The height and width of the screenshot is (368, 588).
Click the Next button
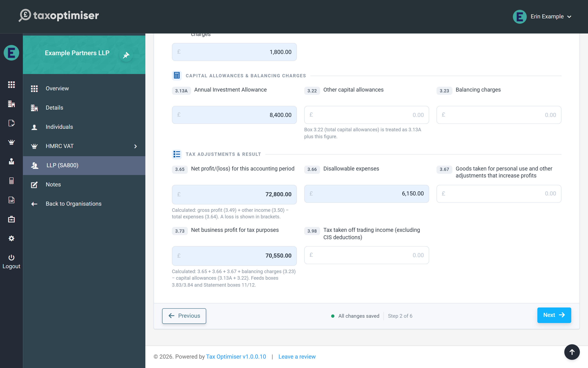pos(554,315)
